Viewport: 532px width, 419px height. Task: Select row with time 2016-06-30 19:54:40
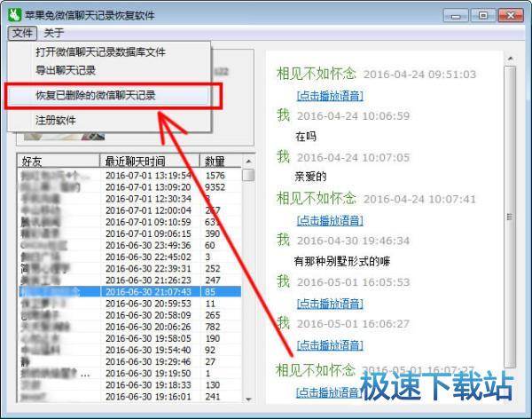click(130, 350)
